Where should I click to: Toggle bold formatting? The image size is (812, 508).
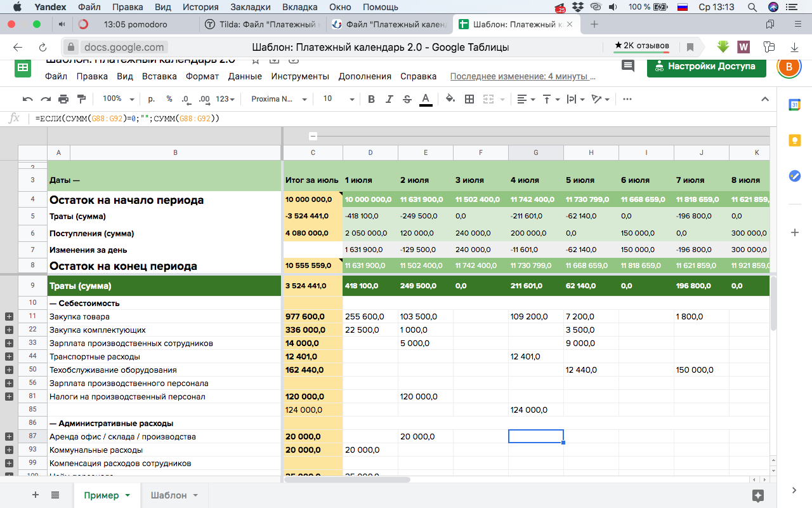tap(372, 99)
